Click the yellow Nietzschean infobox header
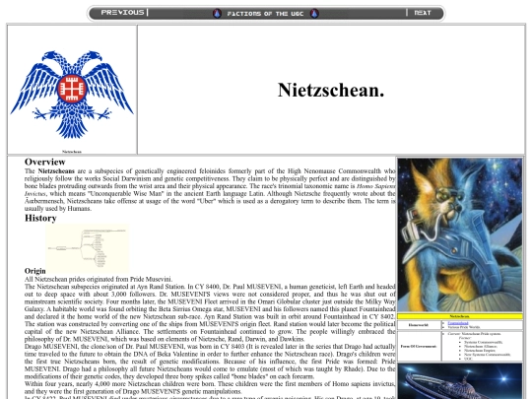The image size is (532, 399). 460,316
